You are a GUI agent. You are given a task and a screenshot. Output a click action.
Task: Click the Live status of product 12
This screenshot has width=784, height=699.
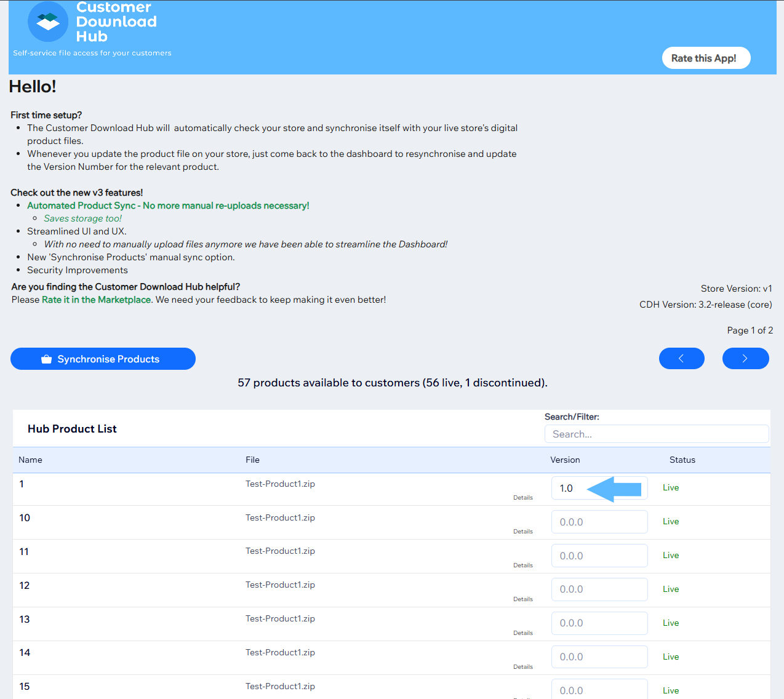click(x=671, y=589)
